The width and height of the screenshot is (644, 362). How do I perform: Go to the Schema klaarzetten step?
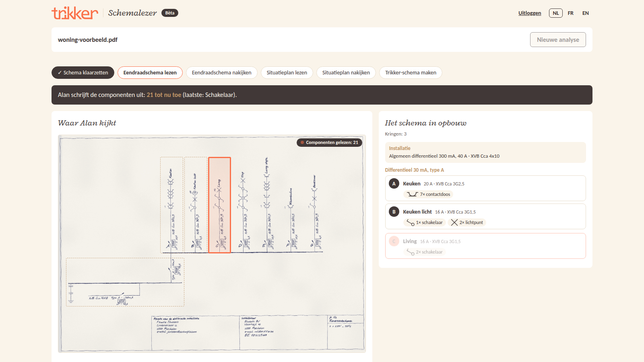[x=83, y=73]
